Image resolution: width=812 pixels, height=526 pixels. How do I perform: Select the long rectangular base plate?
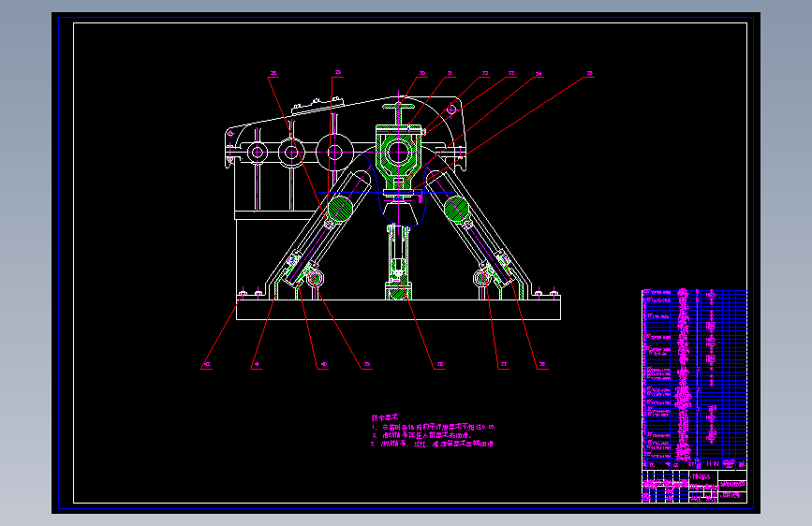point(398,310)
